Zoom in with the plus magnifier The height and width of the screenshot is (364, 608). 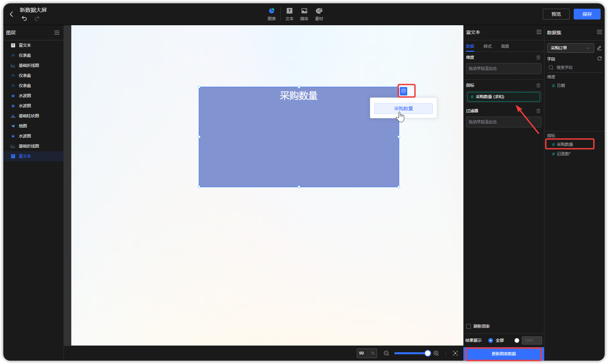pos(436,353)
